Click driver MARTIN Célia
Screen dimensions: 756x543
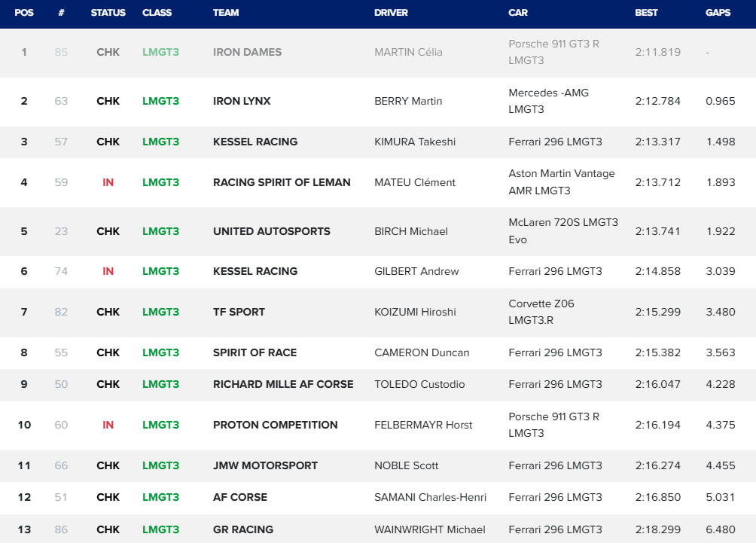[x=408, y=52]
